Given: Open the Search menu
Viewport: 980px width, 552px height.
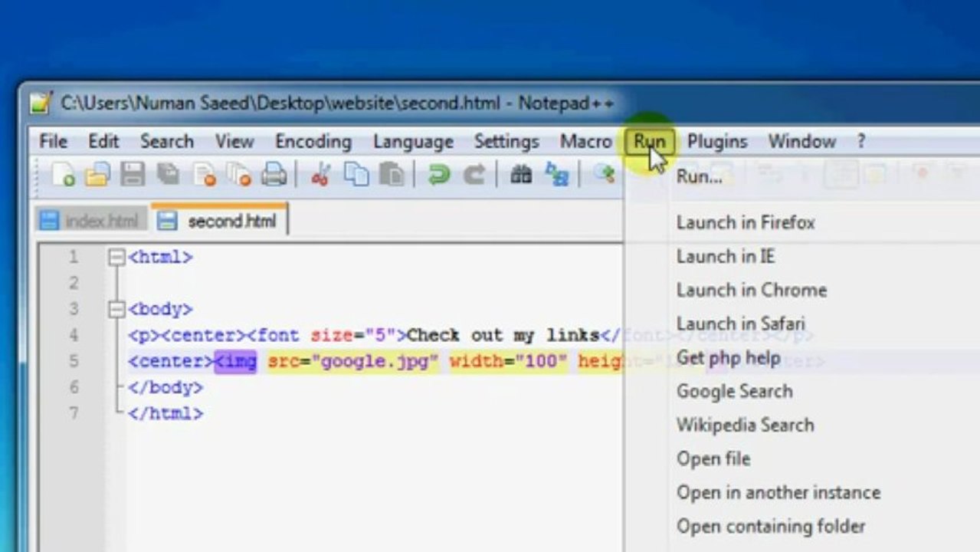Looking at the screenshot, I should click(x=167, y=142).
